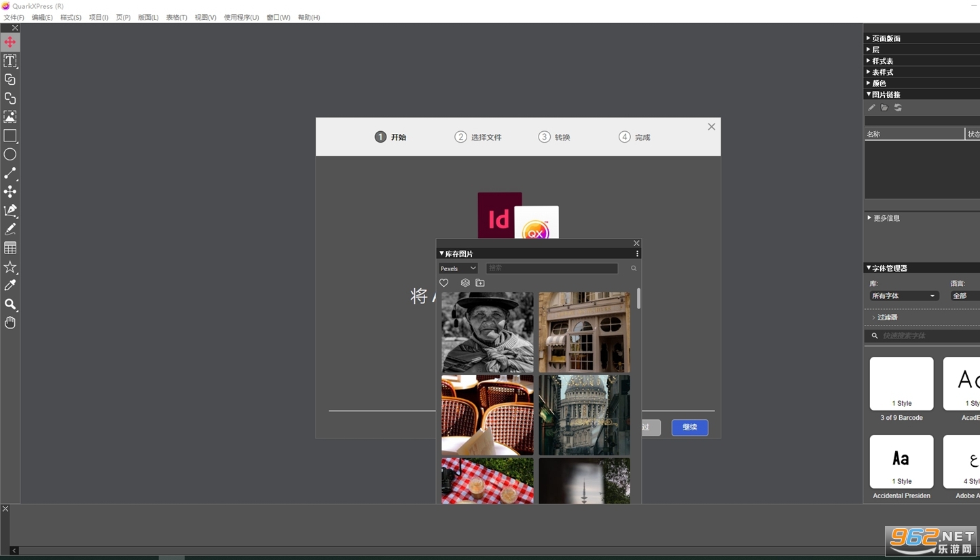Collapse the 库存图片 panel header
The width and height of the screenshot is (980, 560).
point(456,253)
